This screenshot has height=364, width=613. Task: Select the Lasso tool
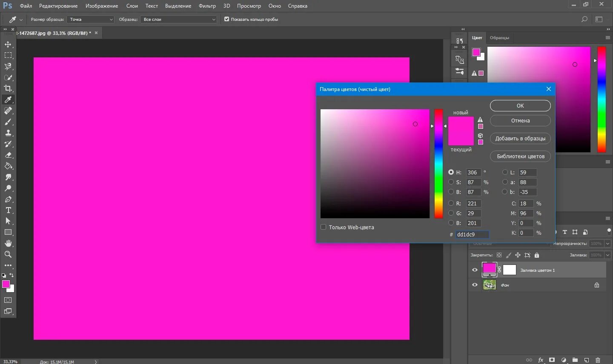(x=8, y=66)
